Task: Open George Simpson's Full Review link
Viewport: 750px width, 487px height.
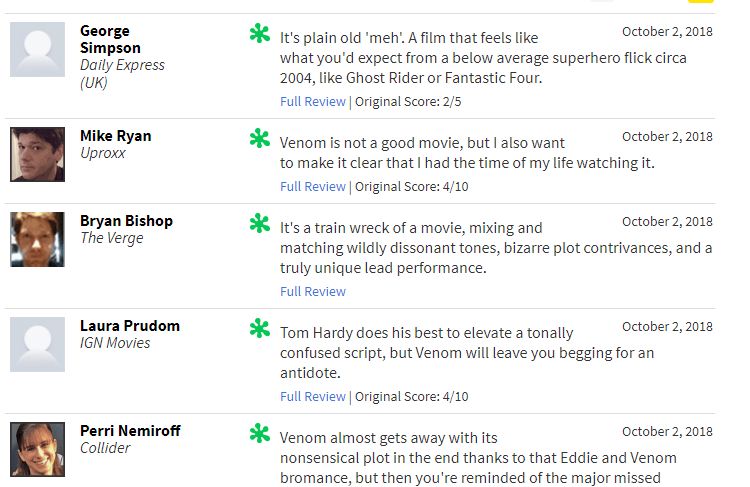Action: 313,101
